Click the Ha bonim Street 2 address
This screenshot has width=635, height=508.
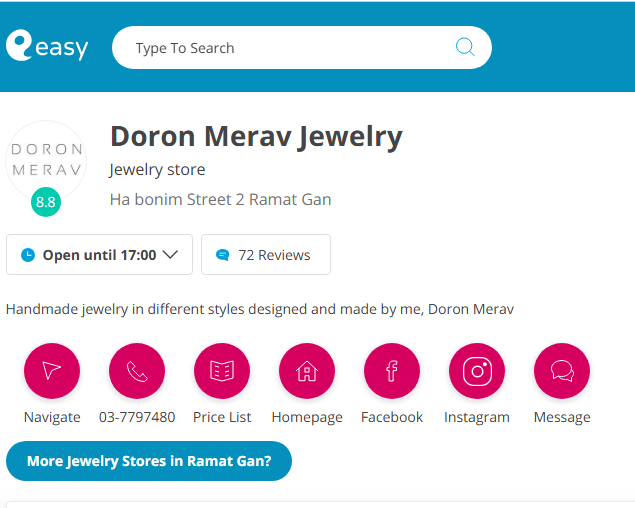220,199
